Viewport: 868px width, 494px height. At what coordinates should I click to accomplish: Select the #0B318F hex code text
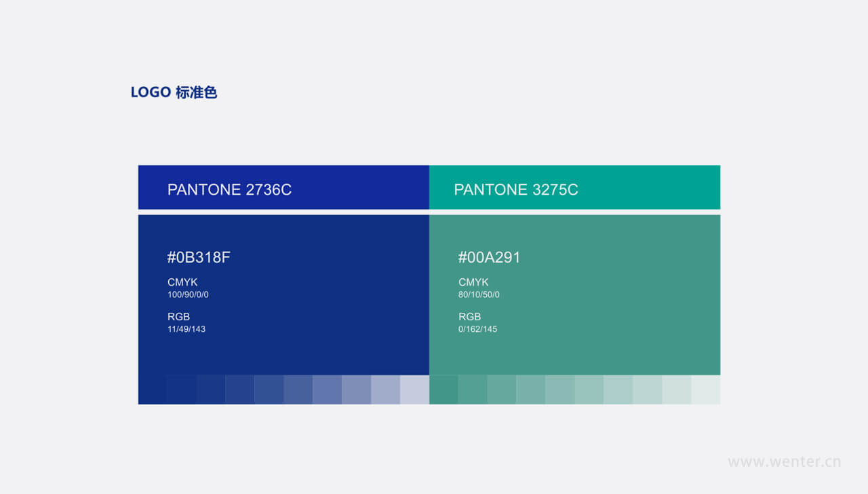tap(199, 258)
